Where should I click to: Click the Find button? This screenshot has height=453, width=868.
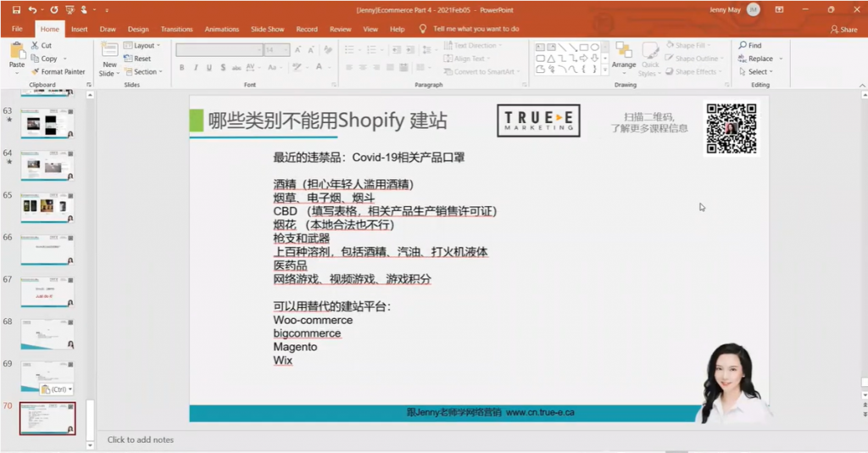click(x=750, y=45)
